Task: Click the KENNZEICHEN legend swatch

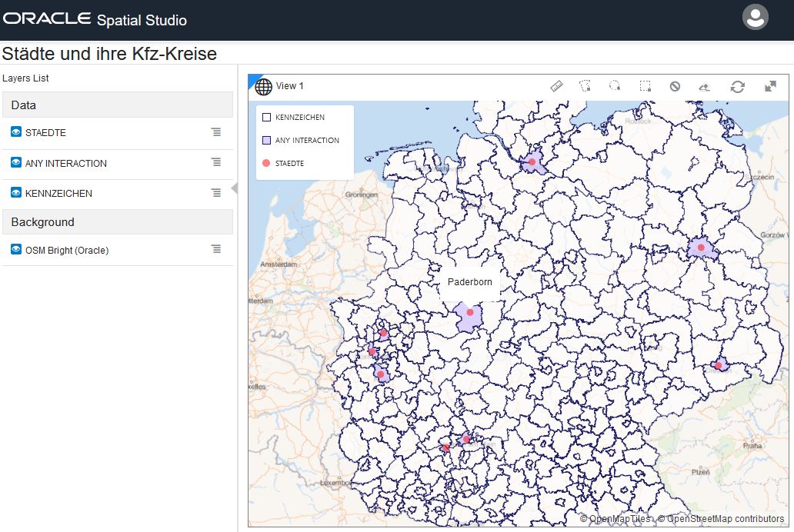Action: 266,118
